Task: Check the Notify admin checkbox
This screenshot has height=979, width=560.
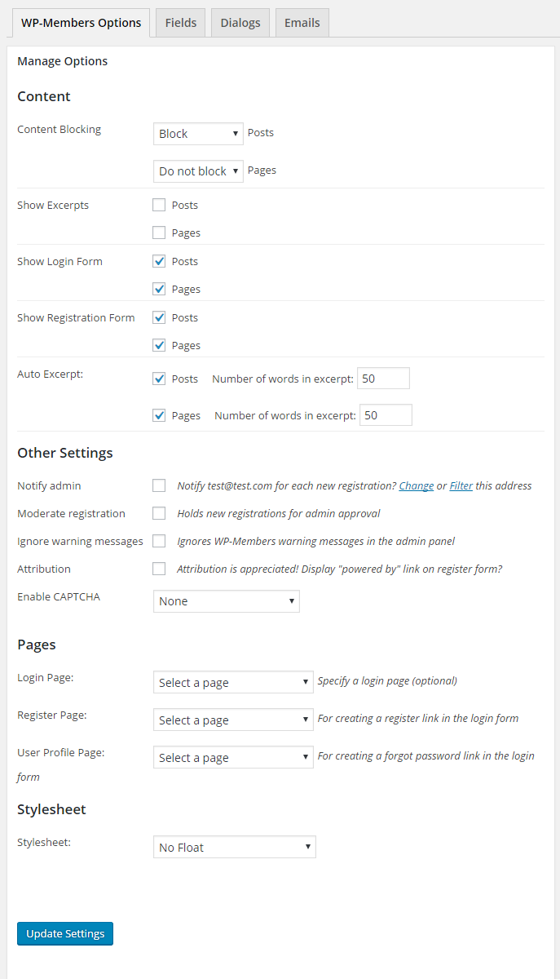Action: (x=159, y=486)
